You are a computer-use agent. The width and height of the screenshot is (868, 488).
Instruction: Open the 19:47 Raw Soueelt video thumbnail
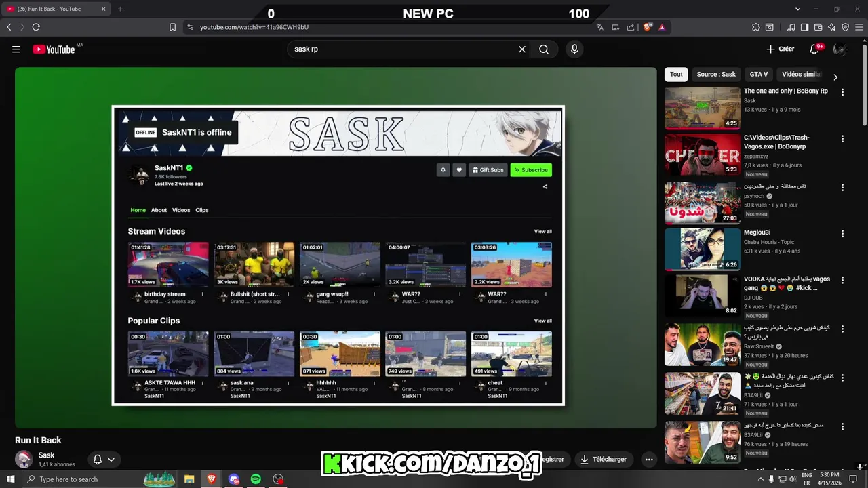point(702,344)
